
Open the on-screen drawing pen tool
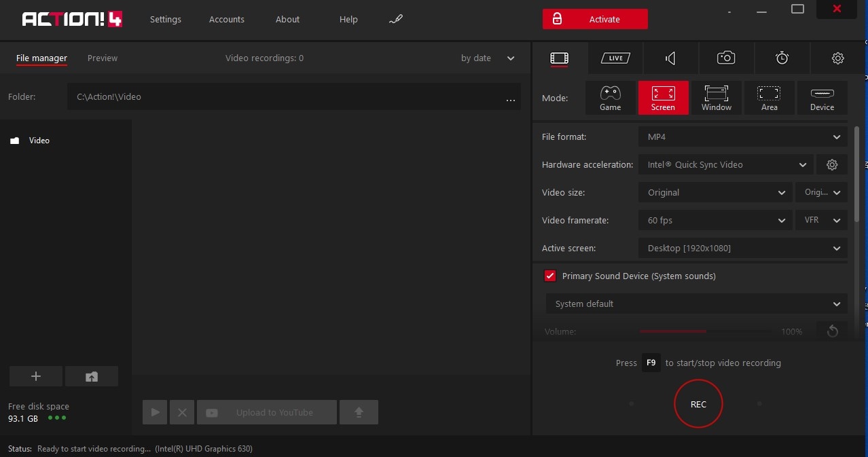click(396, 19)
